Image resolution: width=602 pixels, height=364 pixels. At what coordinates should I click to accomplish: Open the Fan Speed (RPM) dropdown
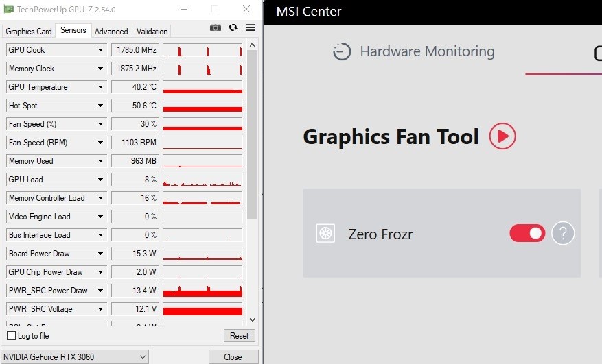click(x=100, y=143)
